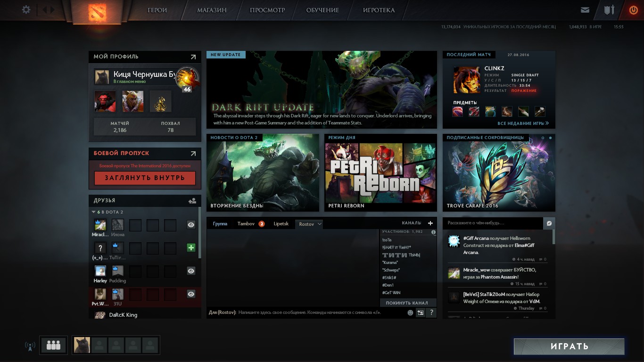Image resolution: width=644 pixels, height=362 pixels.
Task: Click Miracle_wow name in the feed
Action: pos(477,270)
